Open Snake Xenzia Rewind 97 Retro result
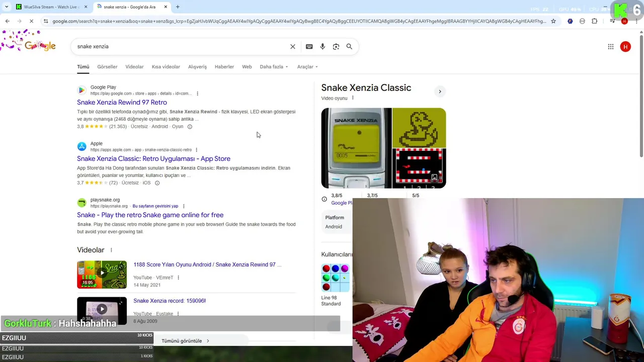644x362 pixels. [122, 102]
